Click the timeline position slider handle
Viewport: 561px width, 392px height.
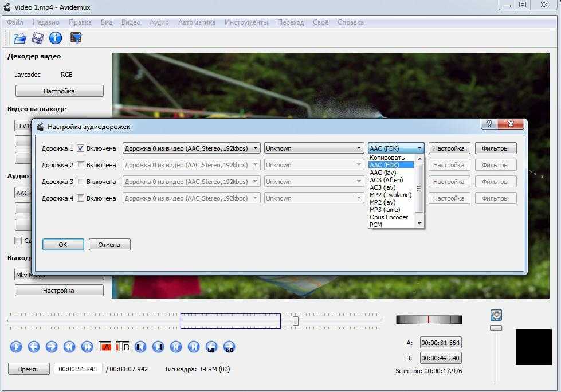pyautogui.click(x=296, y=321)
